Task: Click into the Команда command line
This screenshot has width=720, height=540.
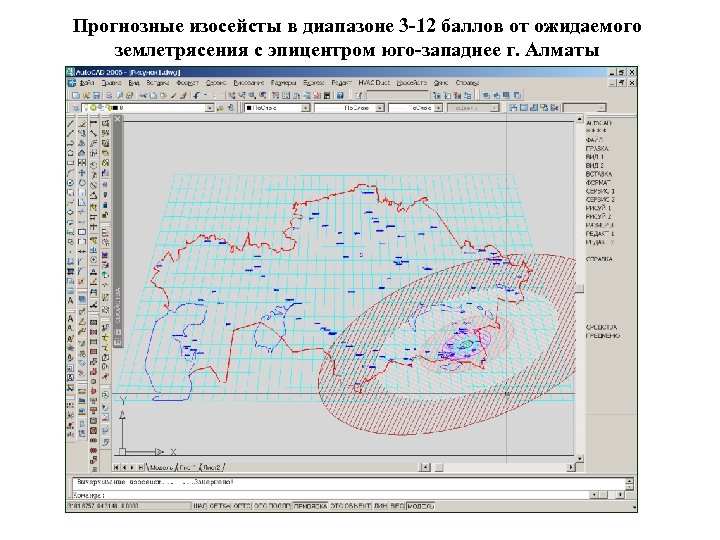Action: point(331,495)
